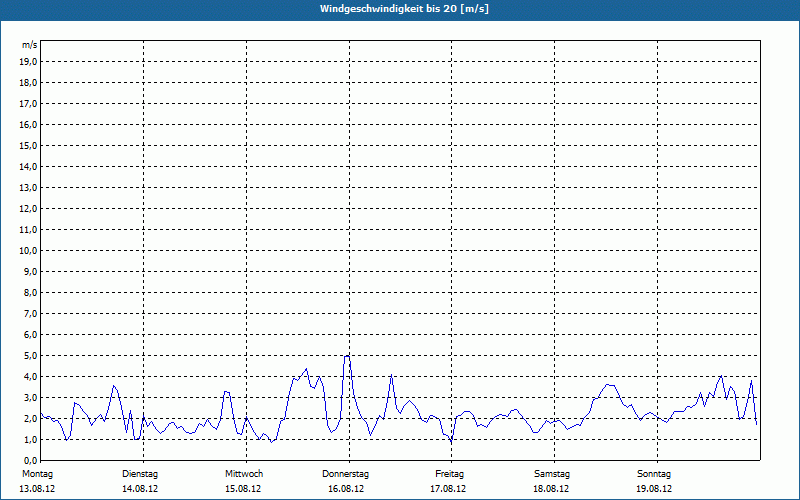
Task: Select the 11,0 axis value
Action: pyautogui.click(x=29, y=230)
